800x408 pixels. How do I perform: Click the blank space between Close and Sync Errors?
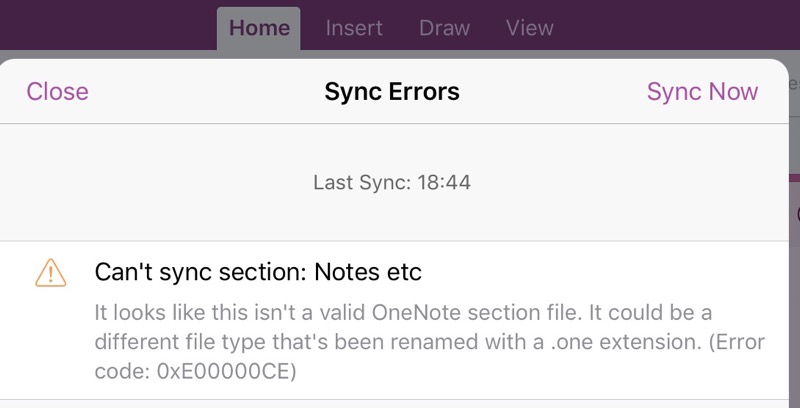(x=207, y=92)
